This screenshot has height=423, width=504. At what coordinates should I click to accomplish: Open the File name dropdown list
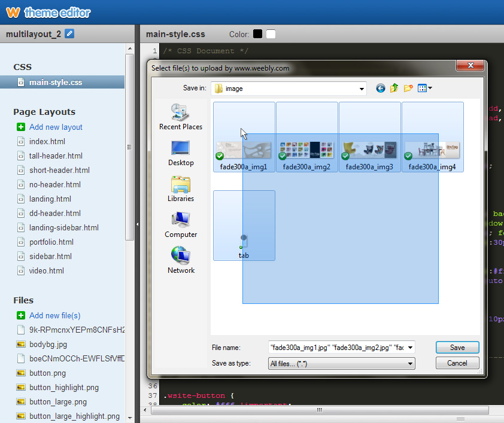pyautogui.click(x=410, y=347)
